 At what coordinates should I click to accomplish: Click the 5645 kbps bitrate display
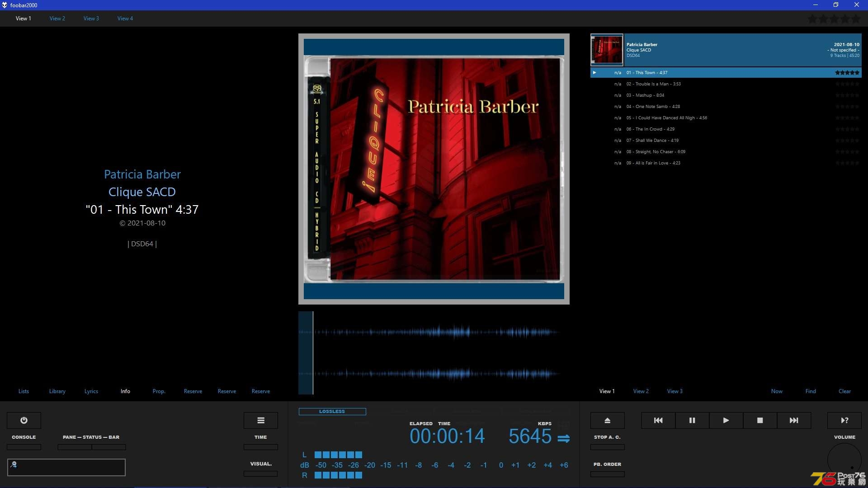(x=530, y=436)
